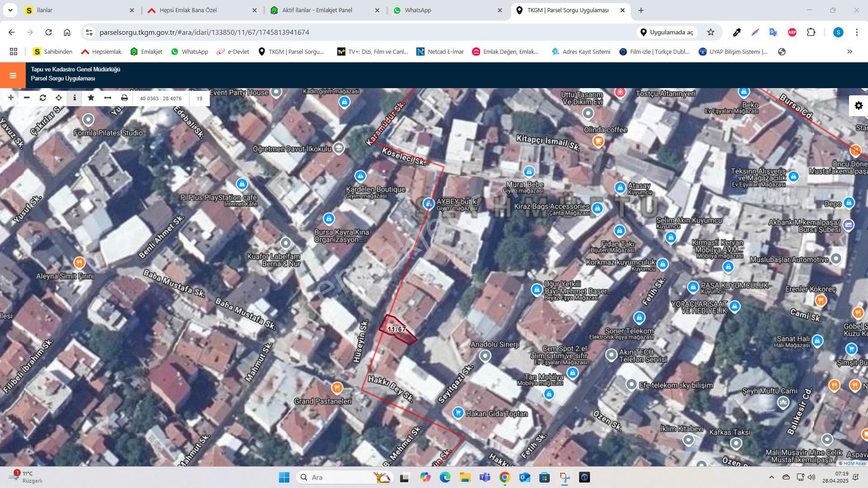
Task: Zoom in with the map plus button
Action: [x=10, y=98]
